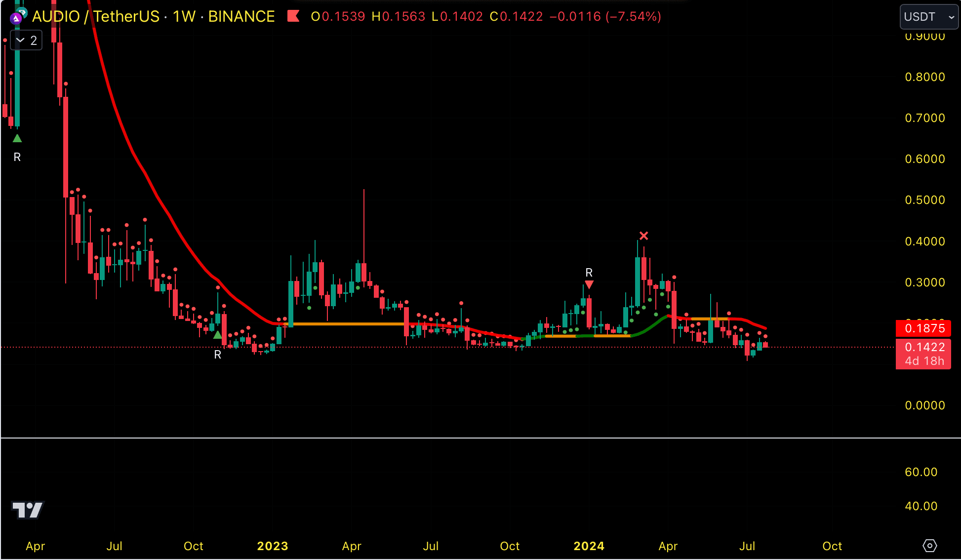Viewport: 961px width, 560px height.
Task: Click the green up-triangle marker near Apr 2022
Action: (17, 138)
